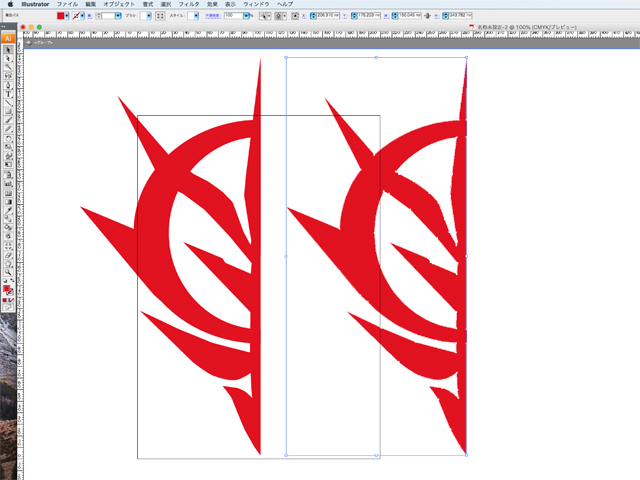640x480 pixels.
Task: Open the style (スタイル) dropdown
Action: click(196, 16)
